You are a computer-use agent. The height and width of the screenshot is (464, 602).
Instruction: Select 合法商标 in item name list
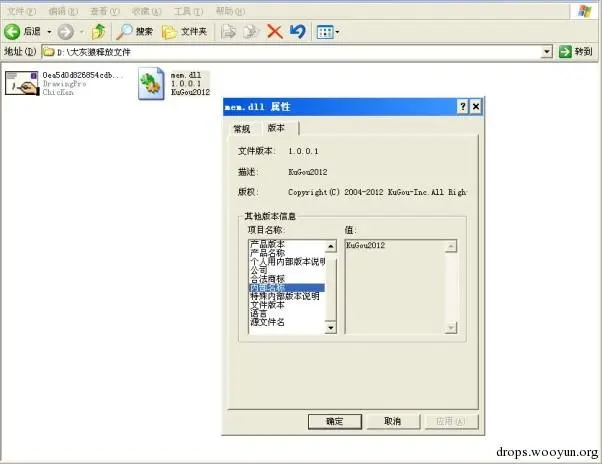pos(267,279)
